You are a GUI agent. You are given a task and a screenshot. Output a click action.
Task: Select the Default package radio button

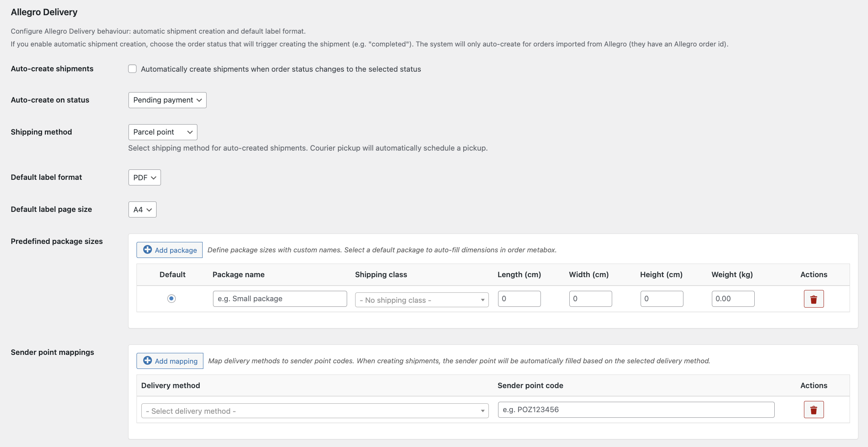click(171, 298)
